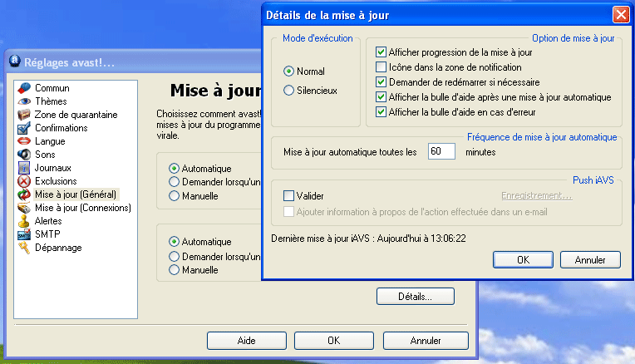The image size is (635, 364).
Task: Select first Automatique radio in Réglages window
Action: [x=174, y=169]
